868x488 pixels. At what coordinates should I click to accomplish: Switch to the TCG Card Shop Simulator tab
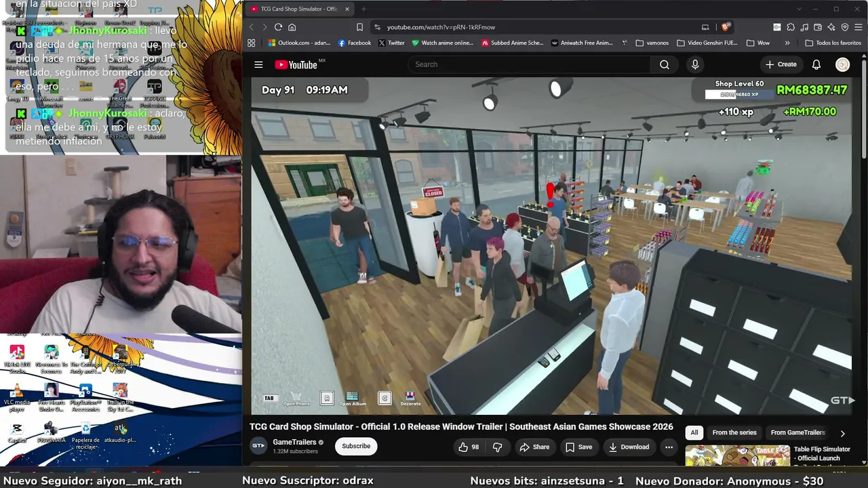coord(299,9)
